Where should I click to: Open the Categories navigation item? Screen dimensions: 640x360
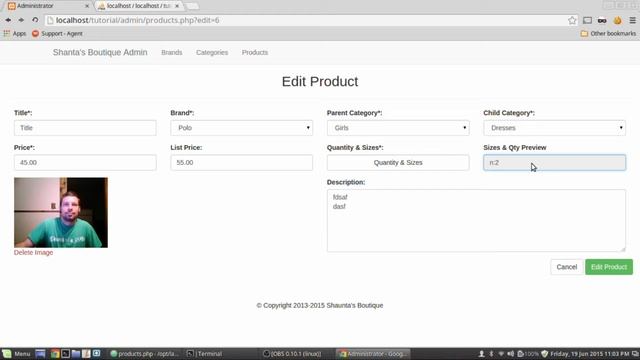[212, 52]
